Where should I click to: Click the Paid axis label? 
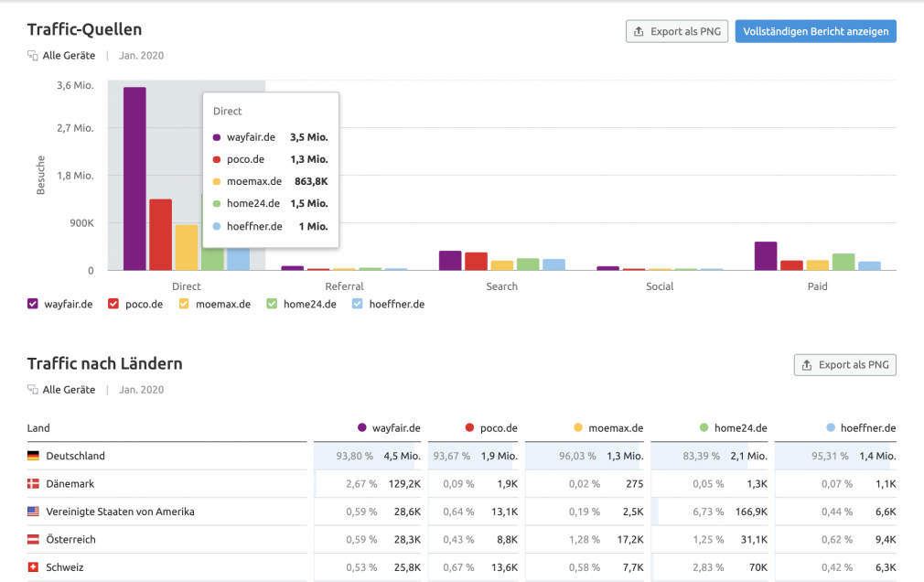(x=817, y=286)
